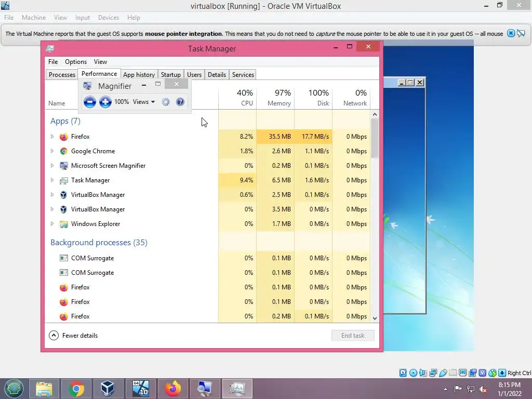Click the keyboard capture arrow icon near Right Ctrl
The width and height of the screenshot is (532, 399).
pyautogui.click(x=502, y=373)
